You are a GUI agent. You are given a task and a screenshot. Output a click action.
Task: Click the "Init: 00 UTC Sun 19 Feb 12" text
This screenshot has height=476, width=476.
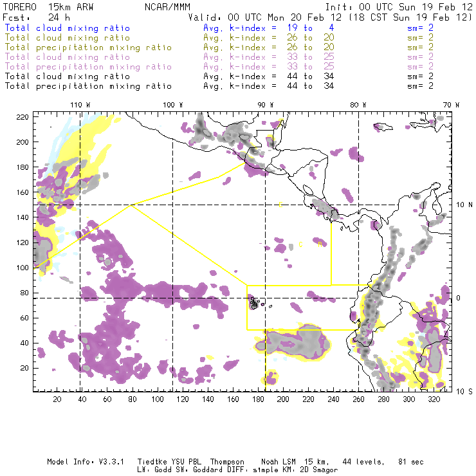(x=399, y=7)
